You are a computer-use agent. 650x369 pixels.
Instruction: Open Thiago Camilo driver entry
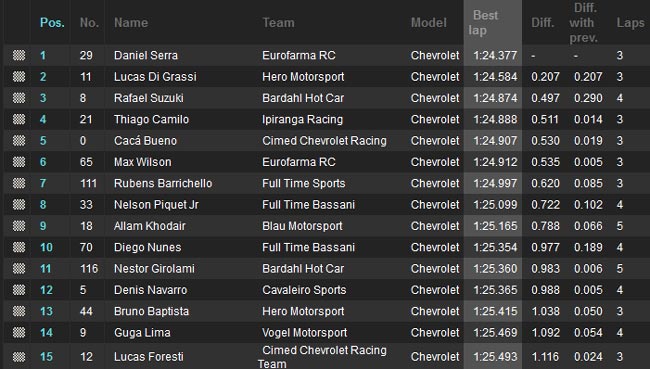[x=151, y=119]
